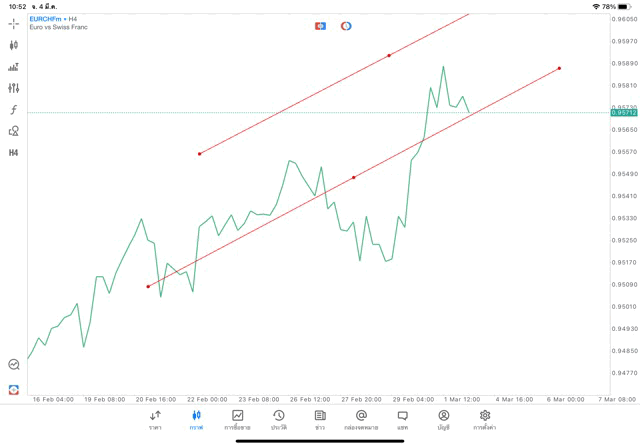The height and width of the screenshot is (447, 640).
Task: Open the การตั้งค่า (Settings) tab
Action: [x=485, y=419]
